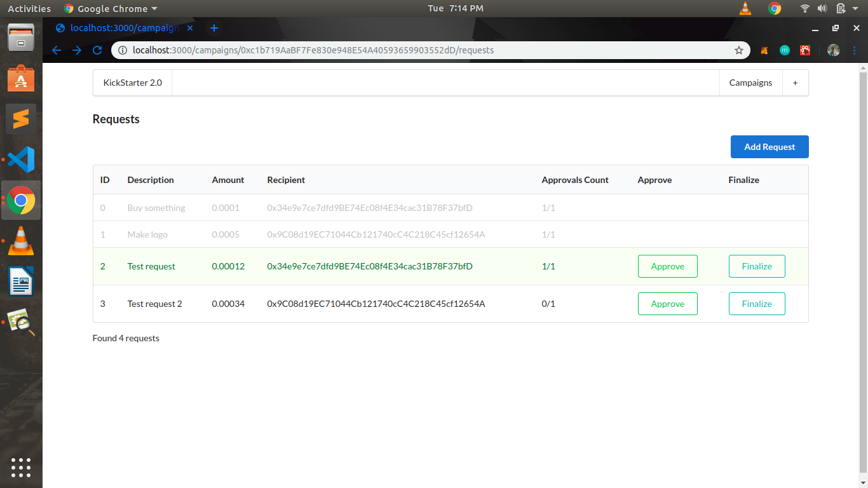The height and width of the screenshot is (488, 868).
Task: Go forward in browser history
Action: tap(77, 50)
